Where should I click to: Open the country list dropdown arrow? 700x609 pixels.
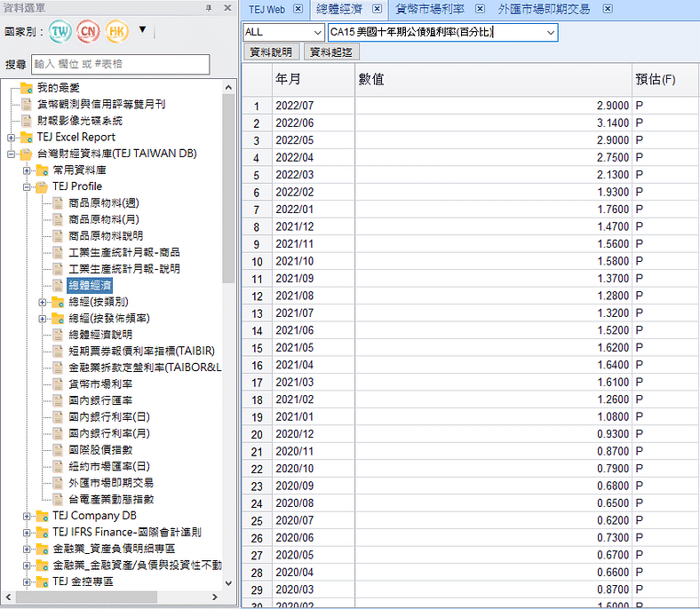[142, 30]
